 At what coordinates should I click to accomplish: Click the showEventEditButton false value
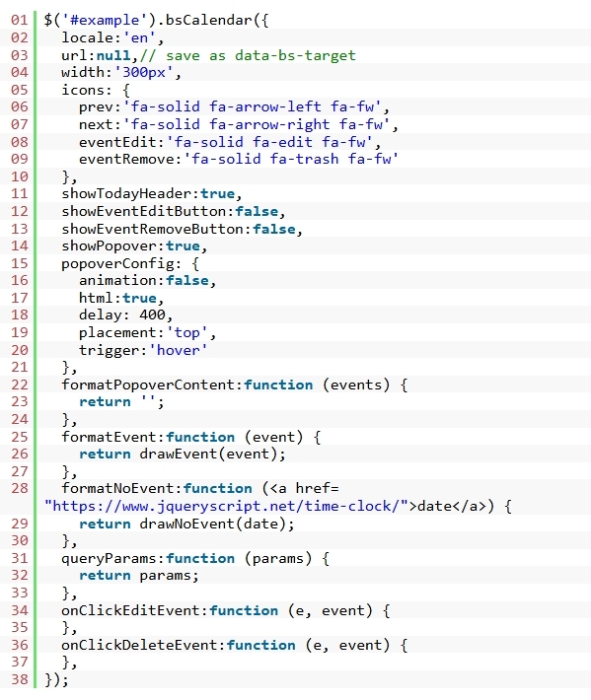[x=257, y=211]
